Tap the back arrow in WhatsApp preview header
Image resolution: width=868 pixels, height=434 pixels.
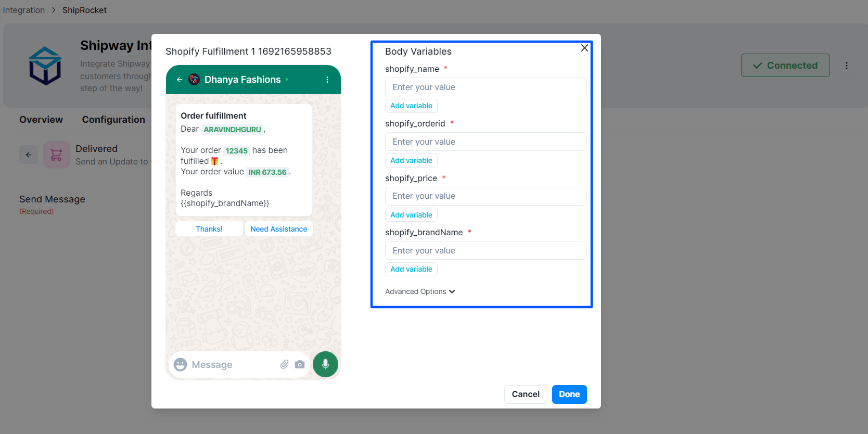[x=180, y=80]
